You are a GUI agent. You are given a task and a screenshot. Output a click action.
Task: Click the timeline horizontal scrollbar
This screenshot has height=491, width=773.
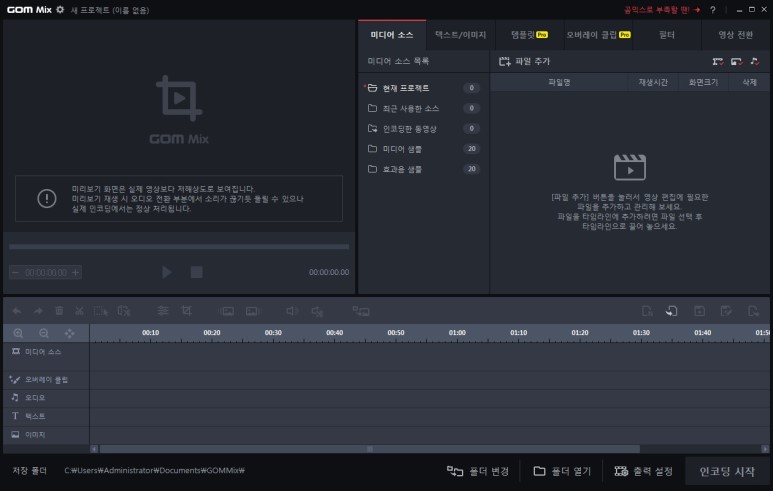370,449
